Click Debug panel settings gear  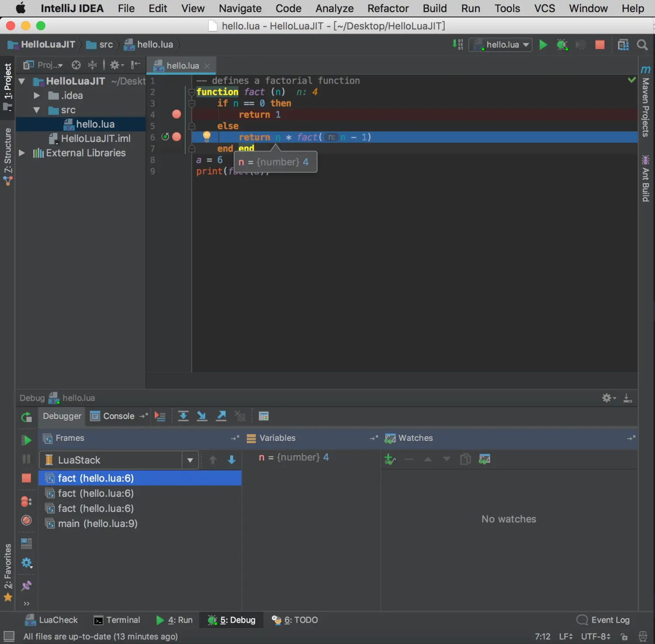pos(608,398)
